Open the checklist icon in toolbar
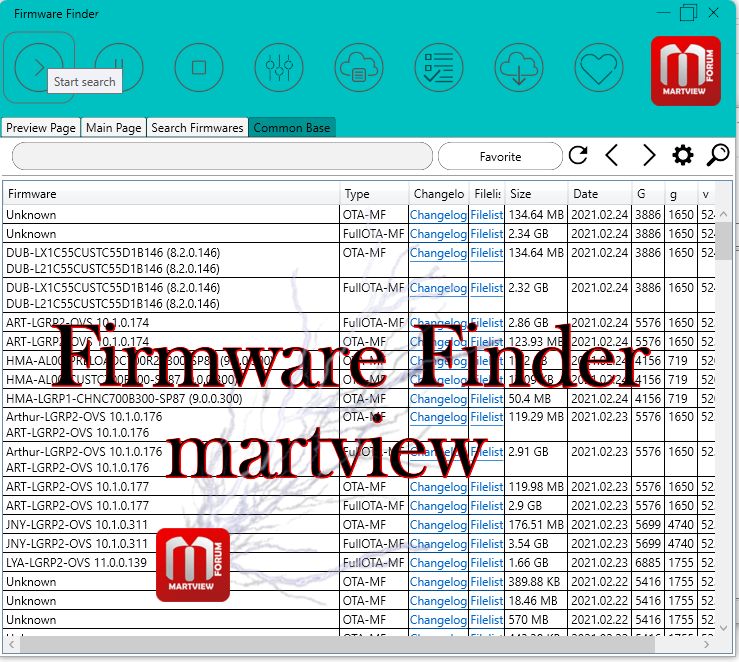The height and width of the screenshot is (662, 739). click(x=439, y=67)
